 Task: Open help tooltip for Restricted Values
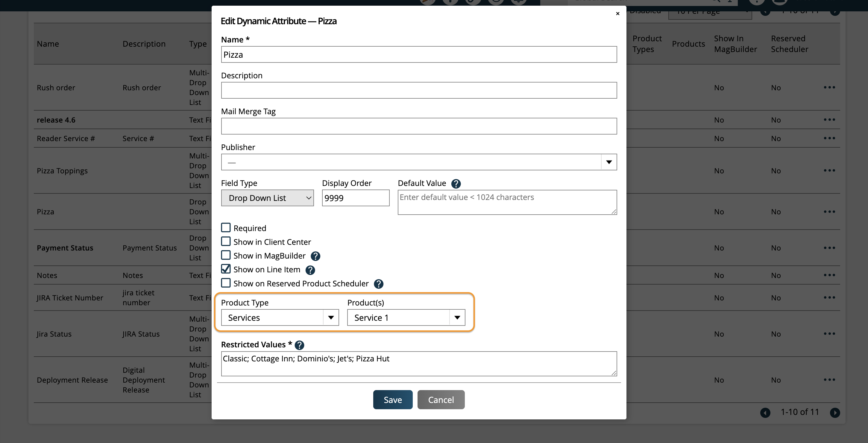(299, 345)
